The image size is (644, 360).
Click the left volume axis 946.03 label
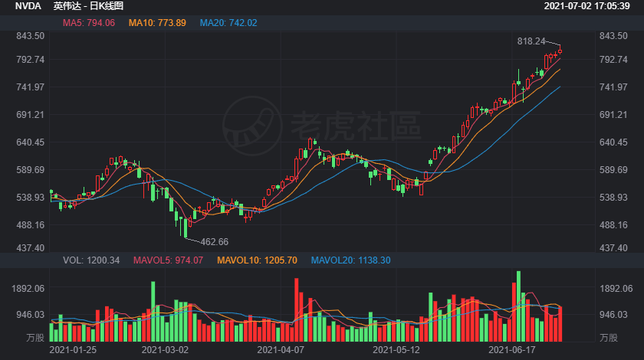[x=31, y=315]
